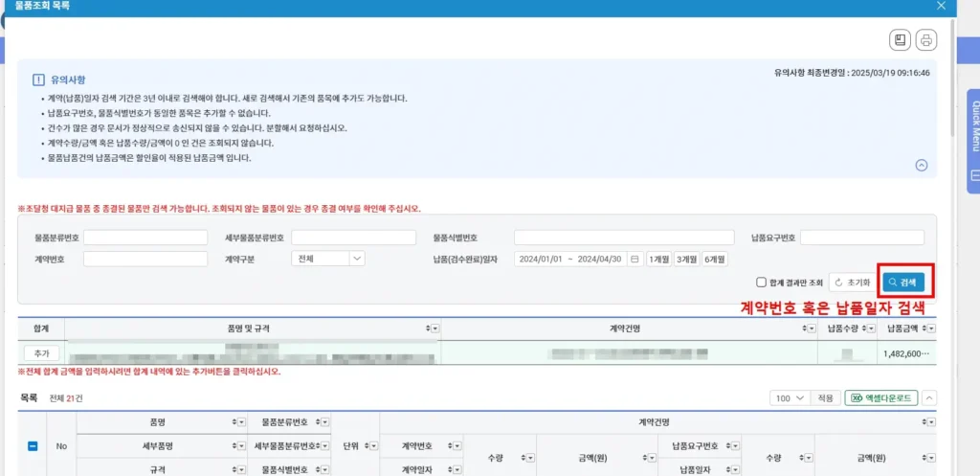Screen dimensions: 980x476
Task: Open the 100 rows-per-page dropdown
Action: tap(789, 397)
